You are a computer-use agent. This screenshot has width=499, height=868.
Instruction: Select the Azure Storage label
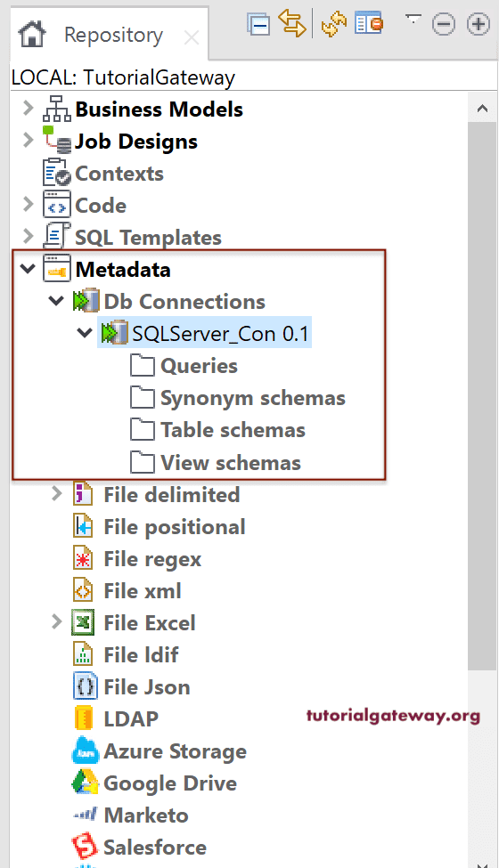point(175,751)
